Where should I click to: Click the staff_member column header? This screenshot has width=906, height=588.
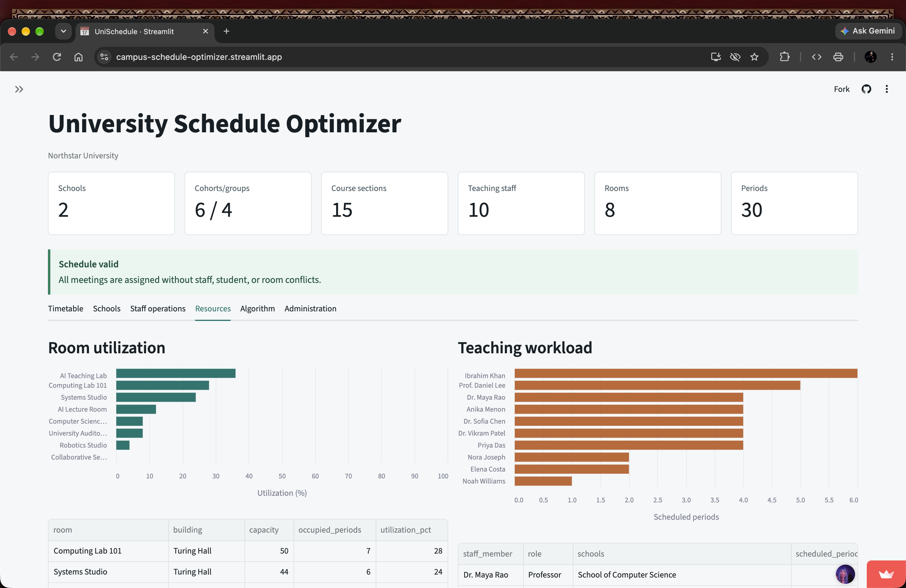tap(490, 554)
